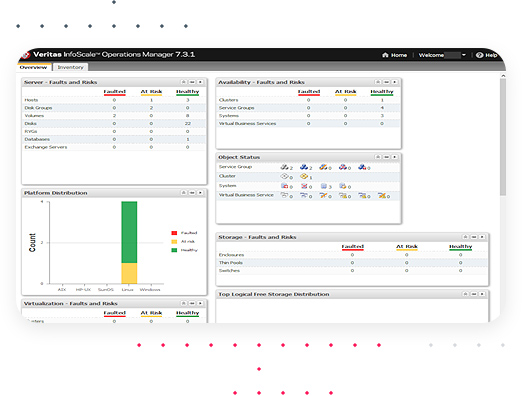
Task: Click Volumes Faulted count 2
Action: pos(114,116)
